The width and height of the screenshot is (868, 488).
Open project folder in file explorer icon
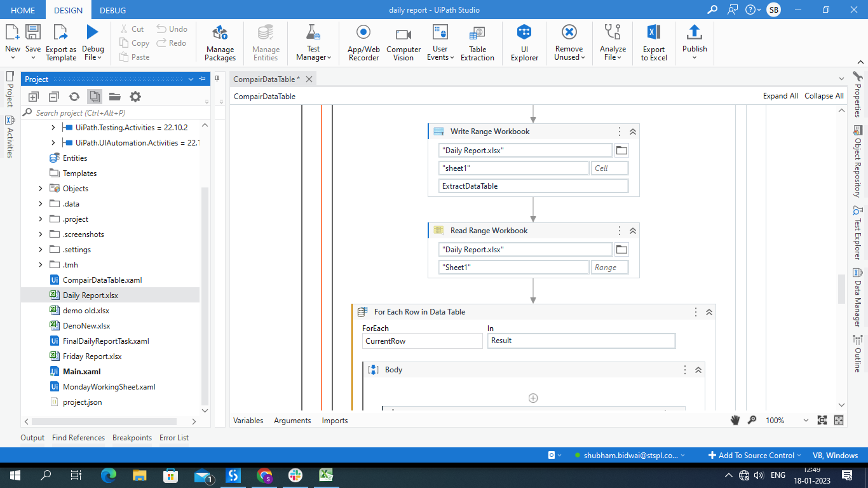115,97
